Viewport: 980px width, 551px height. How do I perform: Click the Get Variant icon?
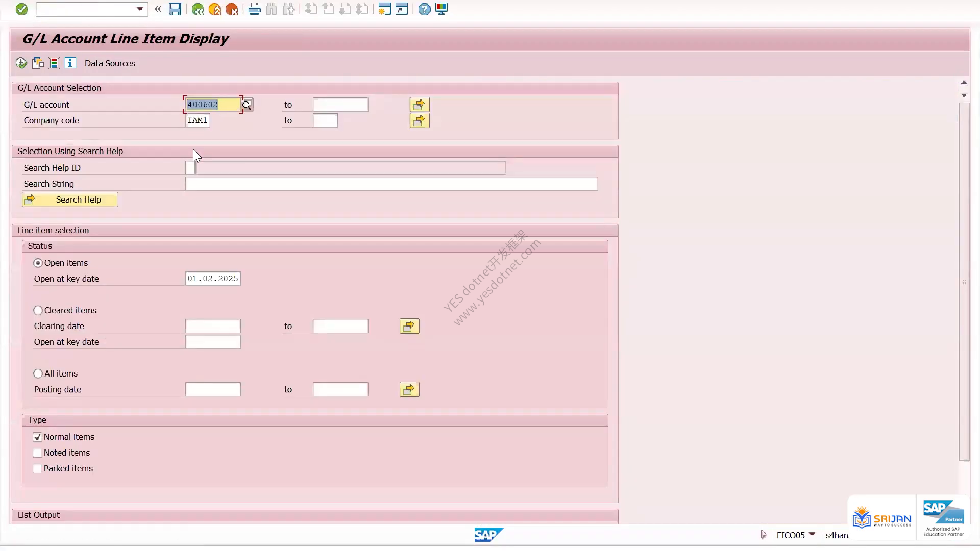[x=38, y=63]
